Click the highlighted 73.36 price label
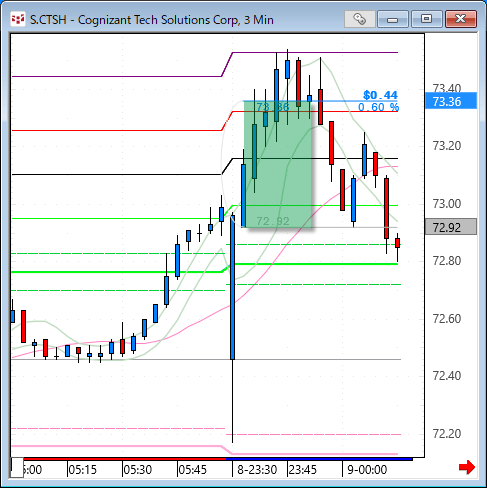 [x=451, y=101]
